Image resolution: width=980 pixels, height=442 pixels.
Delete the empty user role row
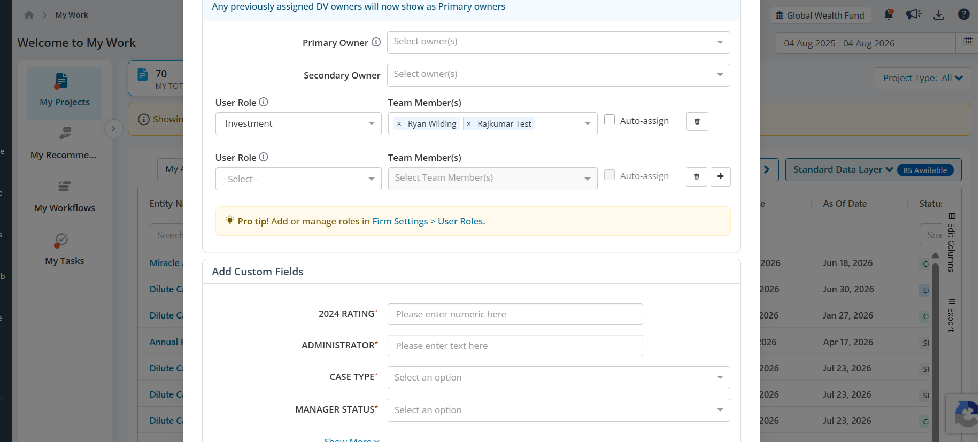coord(697,176)
